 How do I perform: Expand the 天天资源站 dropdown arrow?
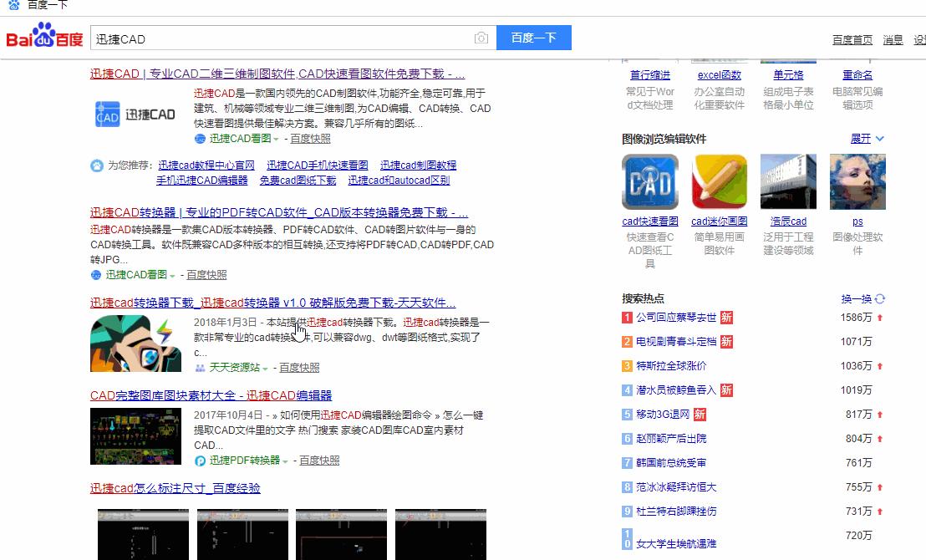coord(266,368)
